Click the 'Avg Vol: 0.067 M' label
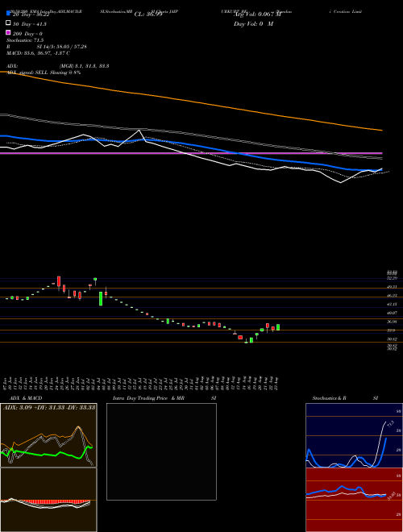The width and height of the screenshot is (403, 532). click(x=257, y=15)
